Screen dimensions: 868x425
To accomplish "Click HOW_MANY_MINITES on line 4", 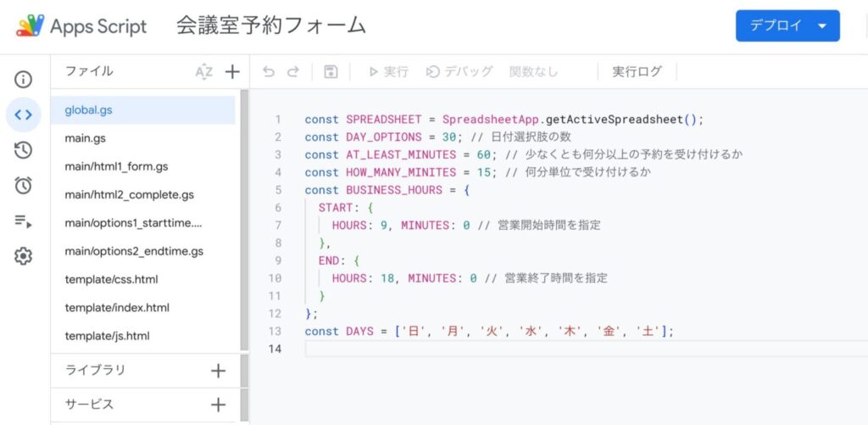I will pyautogui.click(x=401, y=172).
